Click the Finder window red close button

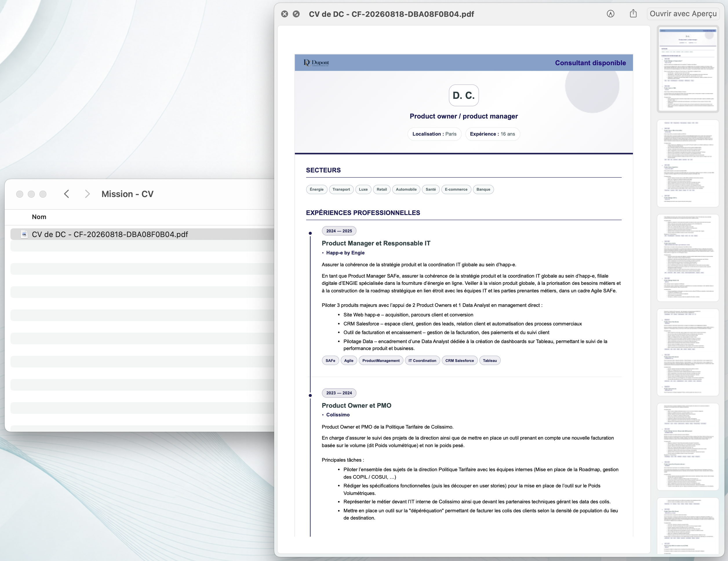click(x=20, y=194)
